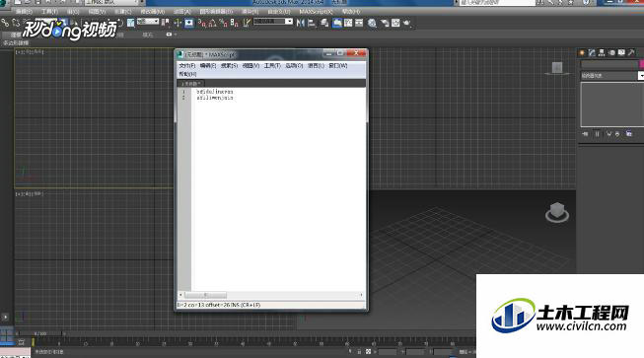Screen dimensions: 644x358
Task: Click the editor status bar line/column text
Action: [219, 305]
